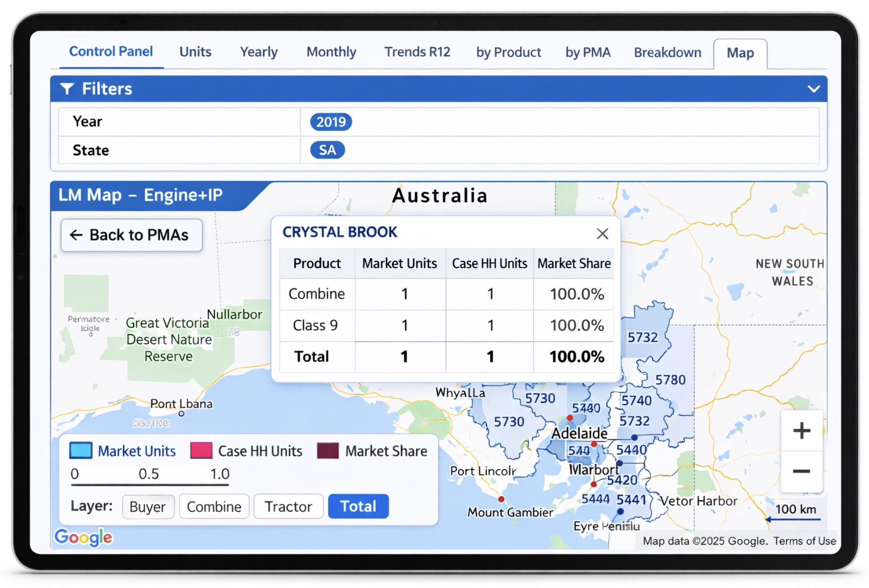Switch layer to Tractor
The height and width of the screenshot is (588, 869).
pos(288,507)
